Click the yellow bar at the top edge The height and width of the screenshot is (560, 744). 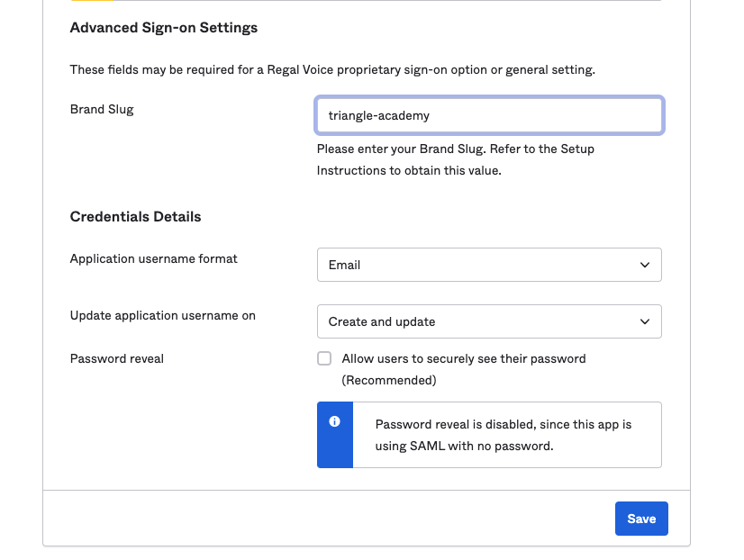pos(90,1)
